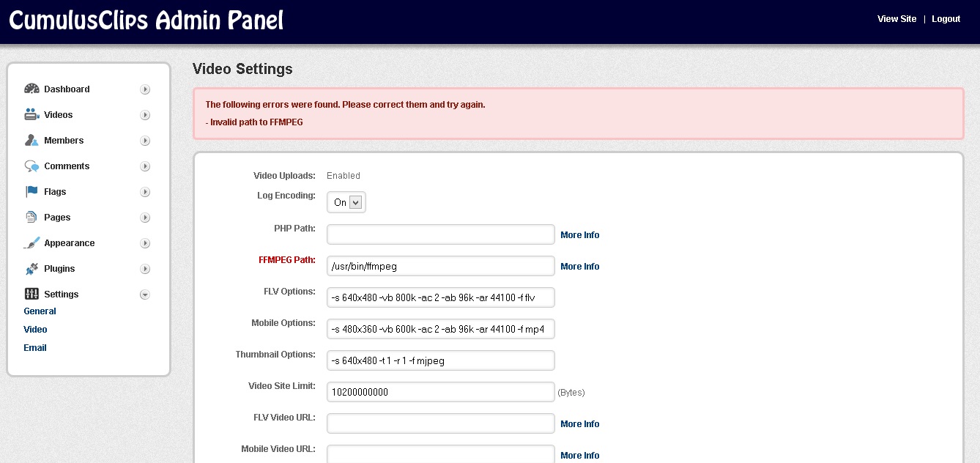The height and width of the screenshot is (463, 980).
Task: Select the Appearance paintbrush icon
Action: point(31,242)
